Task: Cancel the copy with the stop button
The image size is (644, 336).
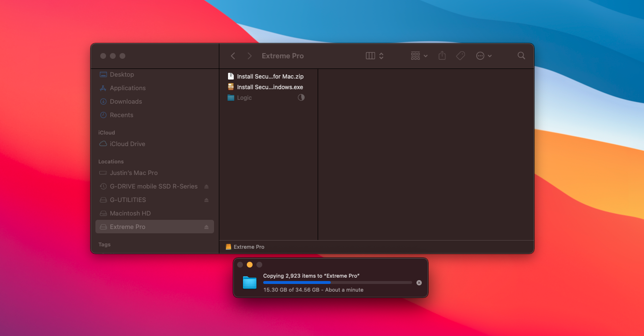Action: coord(419,282)
